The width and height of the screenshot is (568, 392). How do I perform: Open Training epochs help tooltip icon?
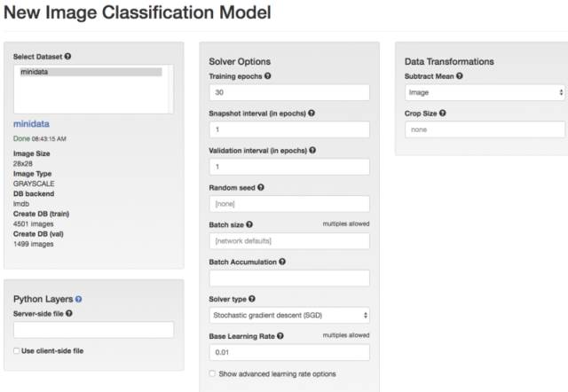(268, 76)
